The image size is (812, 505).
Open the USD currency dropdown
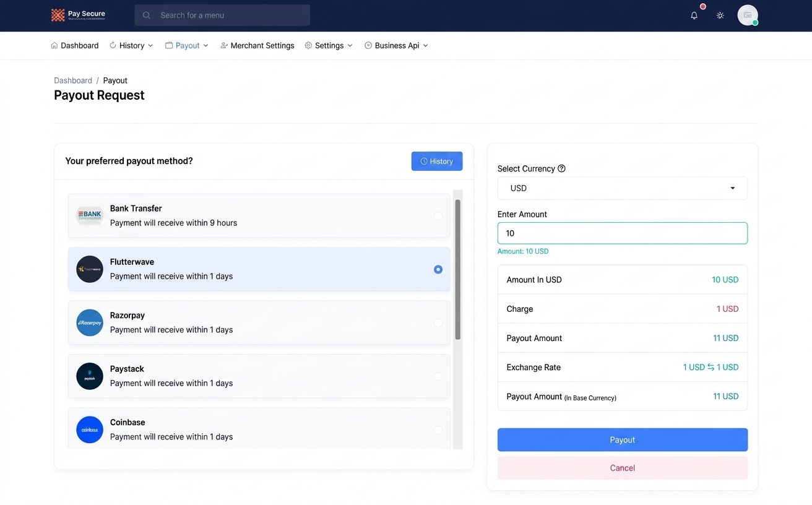click(622, 188)
